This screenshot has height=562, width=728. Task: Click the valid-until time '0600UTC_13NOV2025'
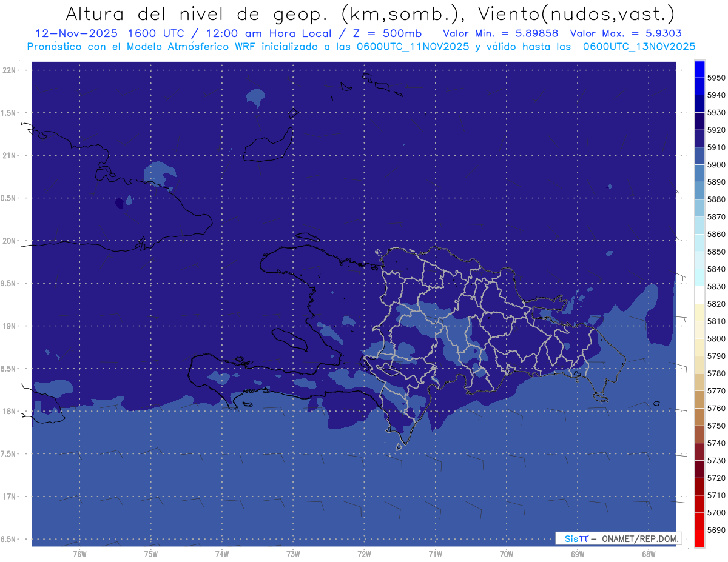click(x=639, y=46)
